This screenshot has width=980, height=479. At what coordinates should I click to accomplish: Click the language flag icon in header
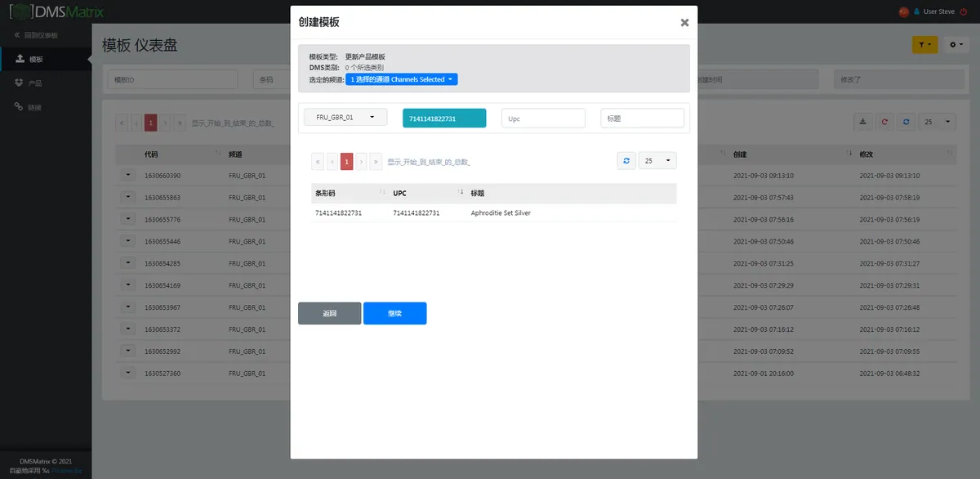903,11
